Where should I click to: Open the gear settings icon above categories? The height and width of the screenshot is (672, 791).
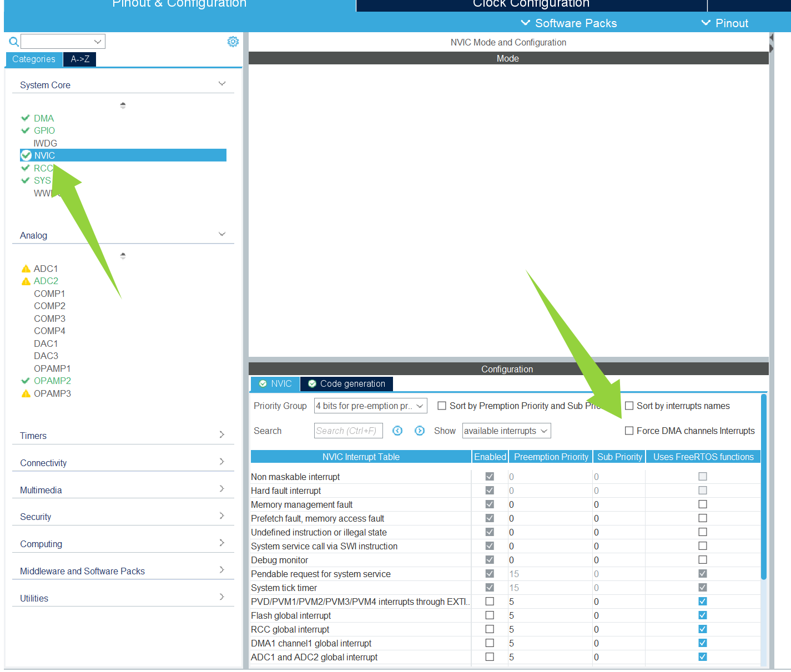(x=233, y=42)
